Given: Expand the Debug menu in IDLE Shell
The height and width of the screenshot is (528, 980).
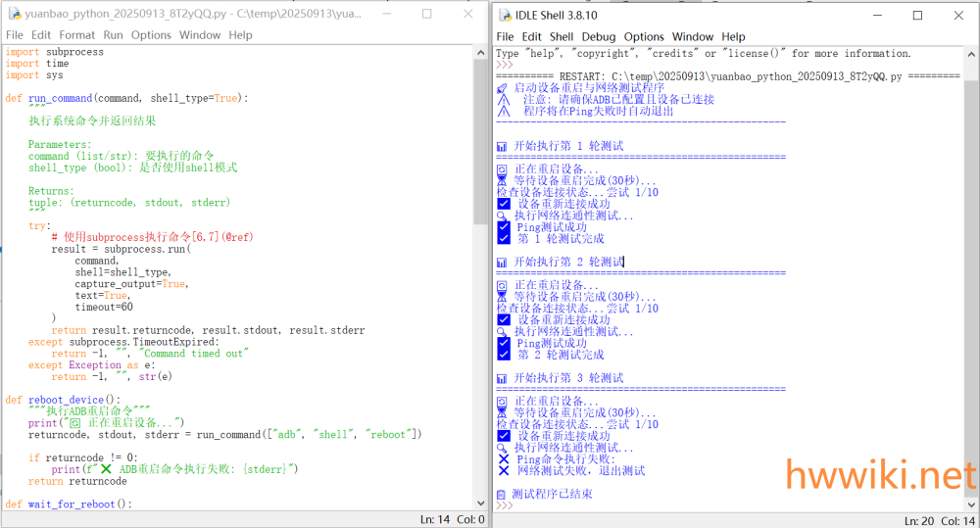Looking at the screenshot, I should pos(599,37).
